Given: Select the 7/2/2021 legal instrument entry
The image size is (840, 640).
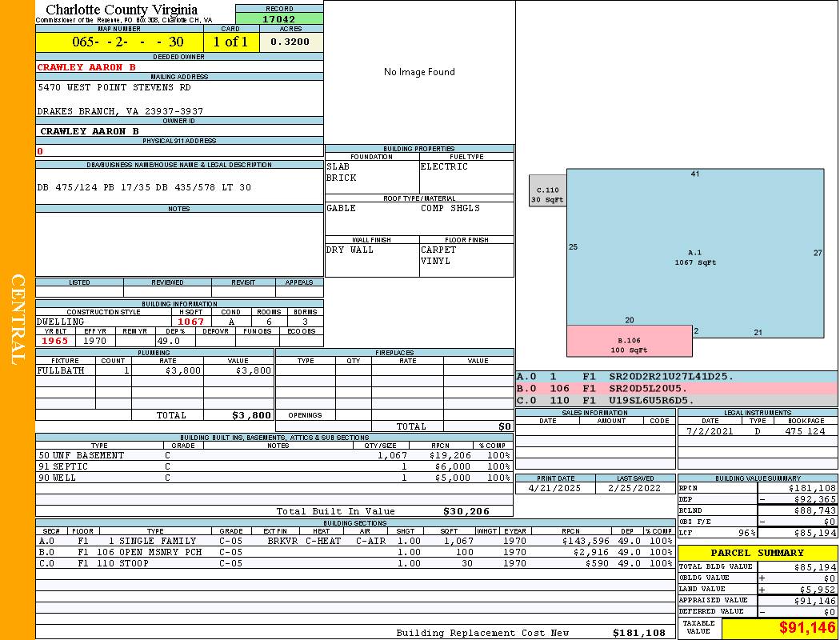Looking at the screenshot, I should tap(756, 431).
